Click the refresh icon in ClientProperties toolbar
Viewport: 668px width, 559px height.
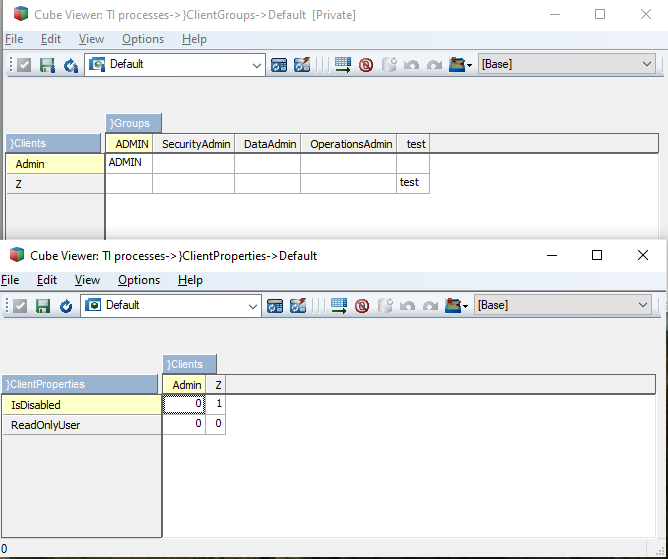pos(66,306)
